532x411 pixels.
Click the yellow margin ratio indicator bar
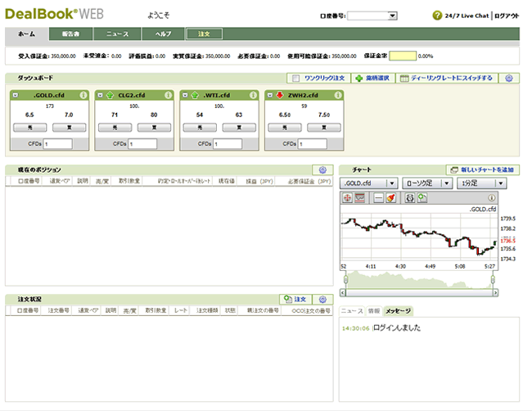coord(403,56)
